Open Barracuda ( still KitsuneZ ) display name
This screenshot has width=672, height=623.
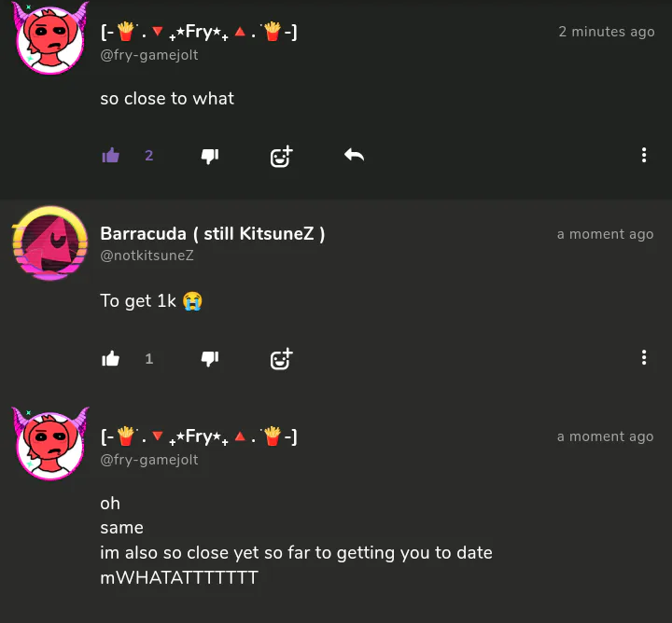pyautogui.click(x=213, y=234)
